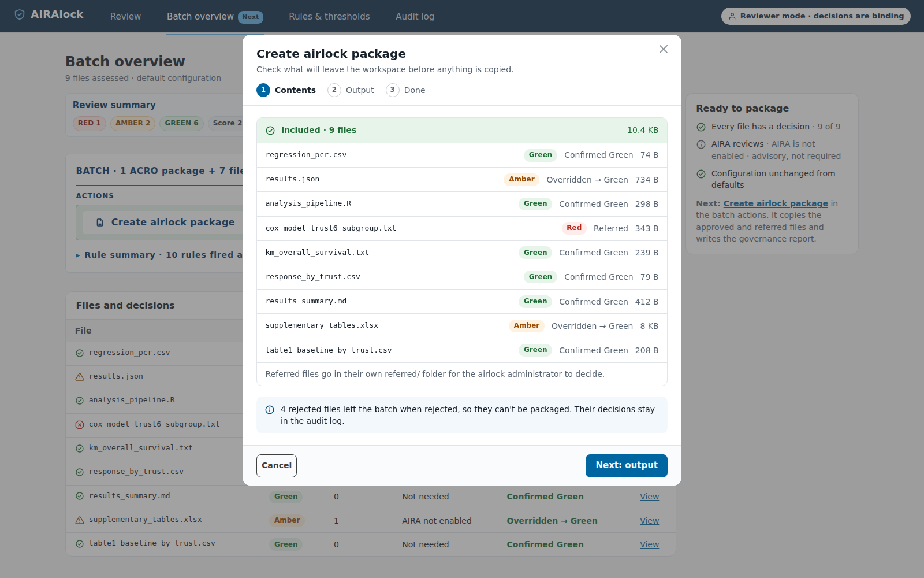Switch to the Batch overview tab

pos(214,17)
